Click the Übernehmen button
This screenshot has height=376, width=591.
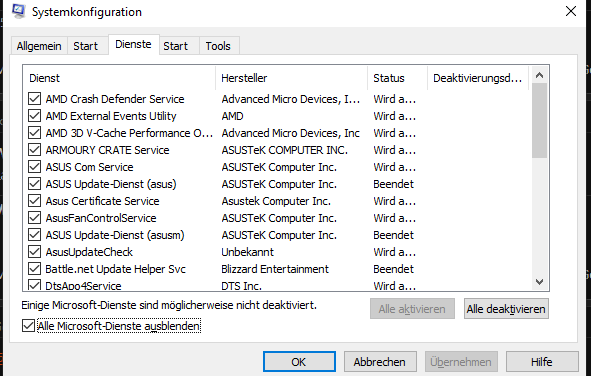(461, 362)
